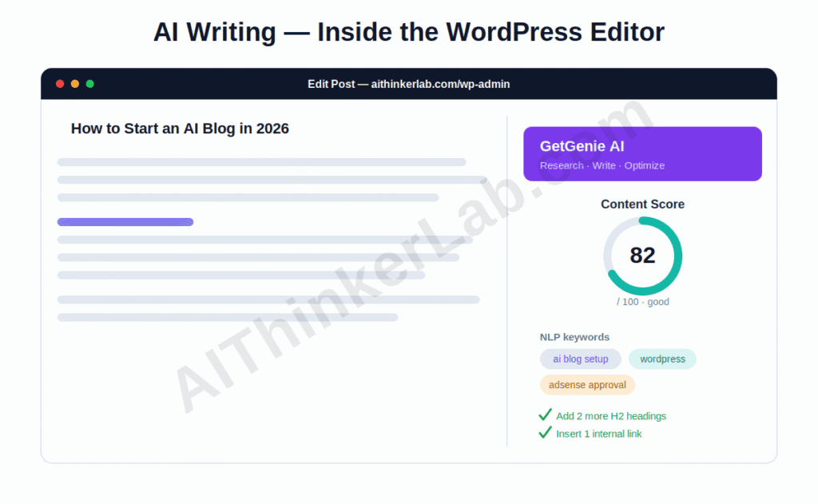Screen dimensions: 818x504
Task: Click the 82 content score ring
Action: [x=643, y=256]
